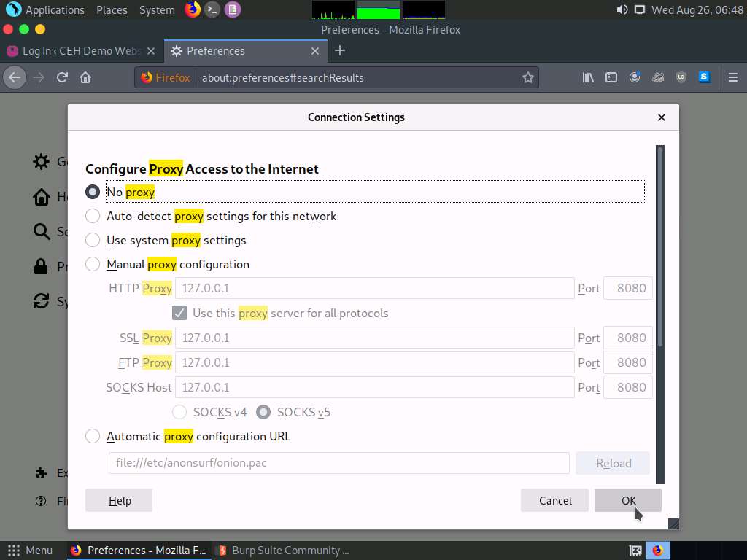Open the uBlock Origin extension icon
This screenshot has height=560, width=747.
(x=681, y=77)
